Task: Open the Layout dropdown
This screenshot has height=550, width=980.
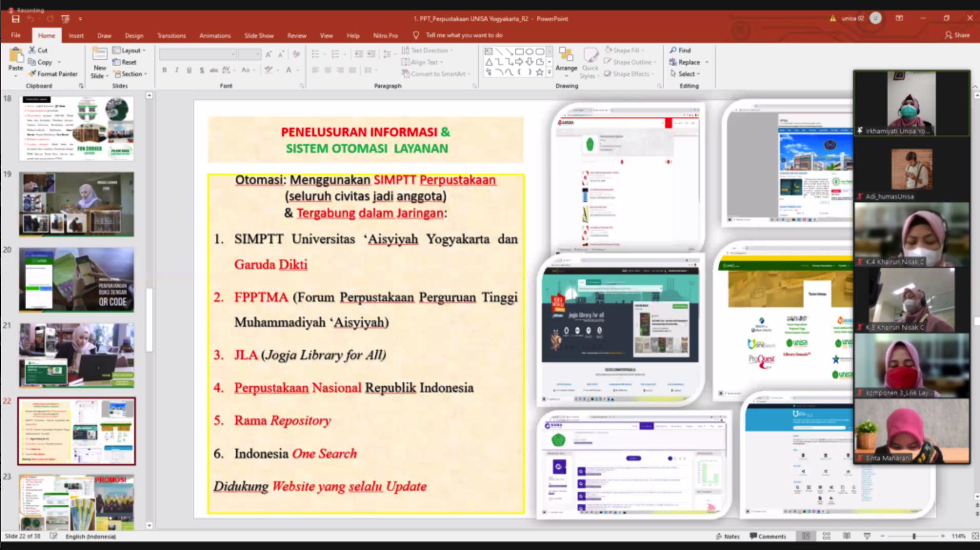Action: [129, 50]
